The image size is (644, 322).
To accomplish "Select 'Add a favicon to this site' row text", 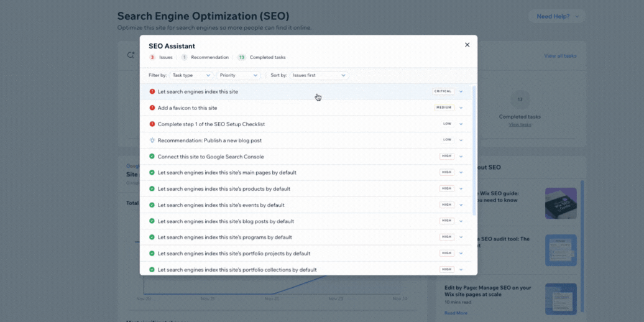I will 187,108.
